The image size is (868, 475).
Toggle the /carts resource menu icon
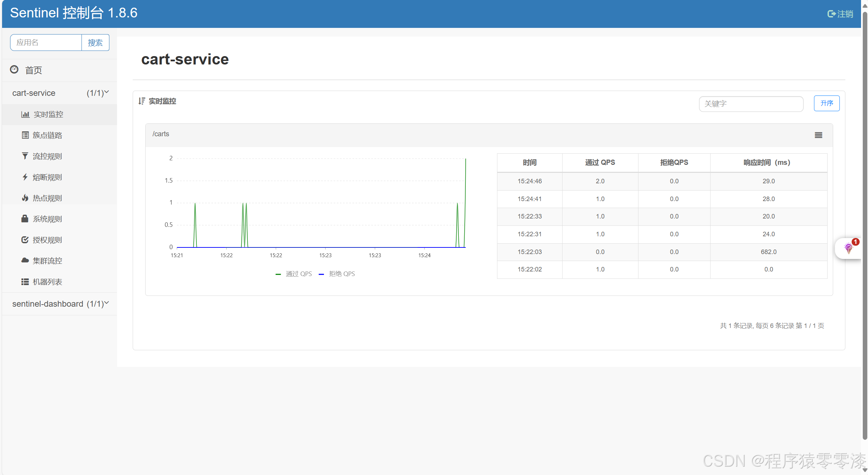coord(818,135)
